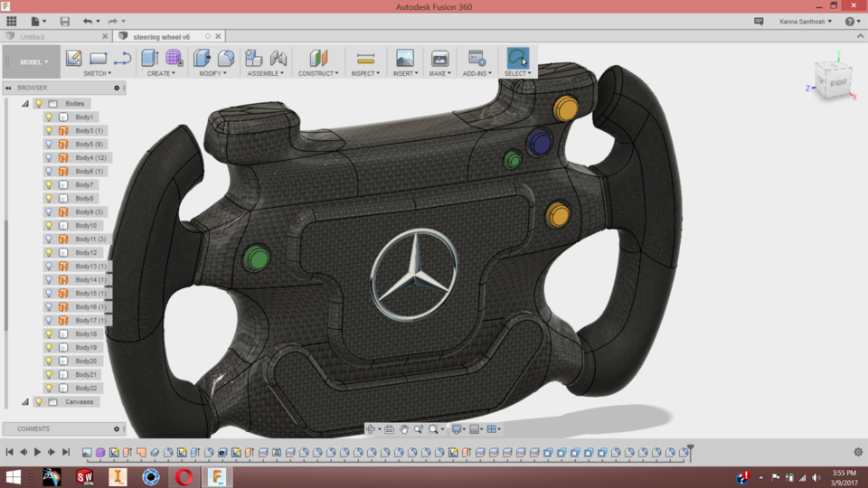
Task: Click the Add-Ins scripts icon
Action: click(476, 58)
